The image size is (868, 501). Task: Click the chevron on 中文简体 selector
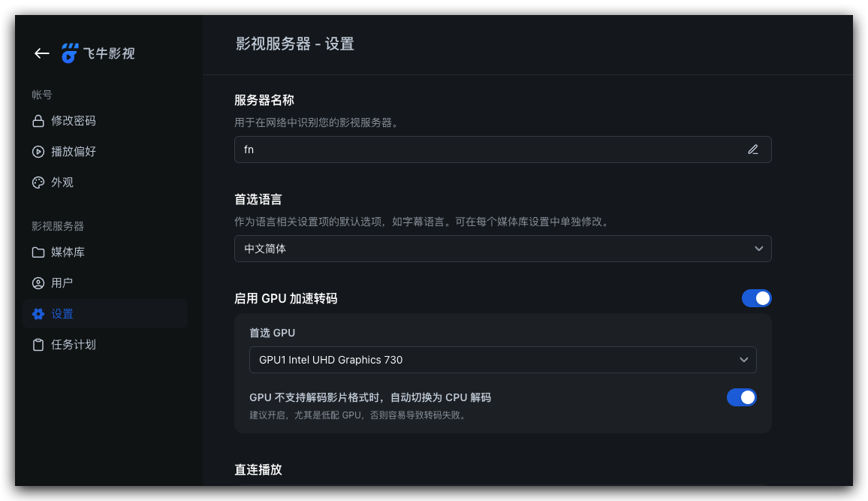tap(758, 249)
